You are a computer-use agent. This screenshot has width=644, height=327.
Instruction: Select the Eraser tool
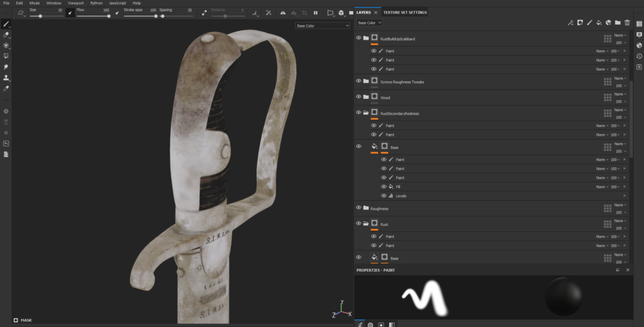click(6, 35)
